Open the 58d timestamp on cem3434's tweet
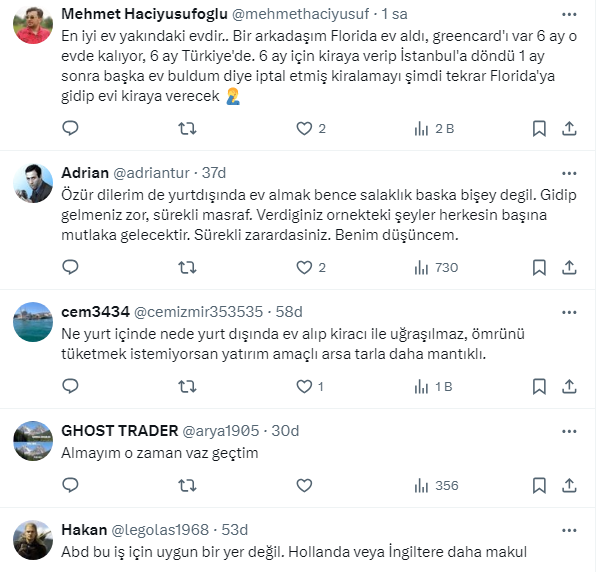 289,312
